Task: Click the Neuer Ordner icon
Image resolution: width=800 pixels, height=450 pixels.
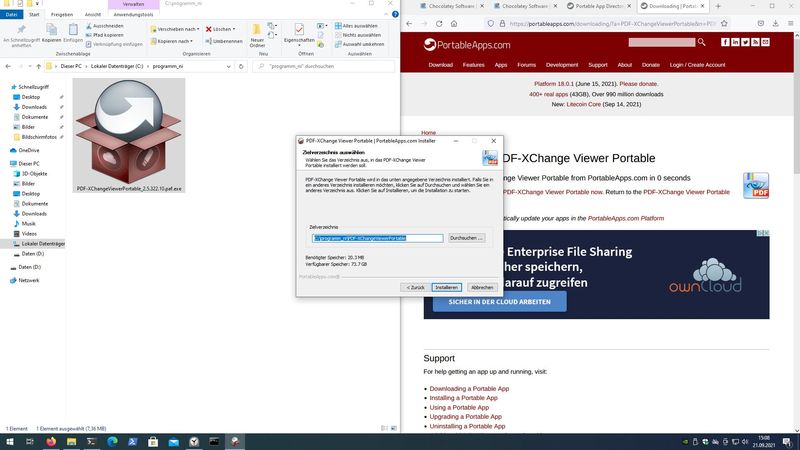Action: click(x=257, y=35)
